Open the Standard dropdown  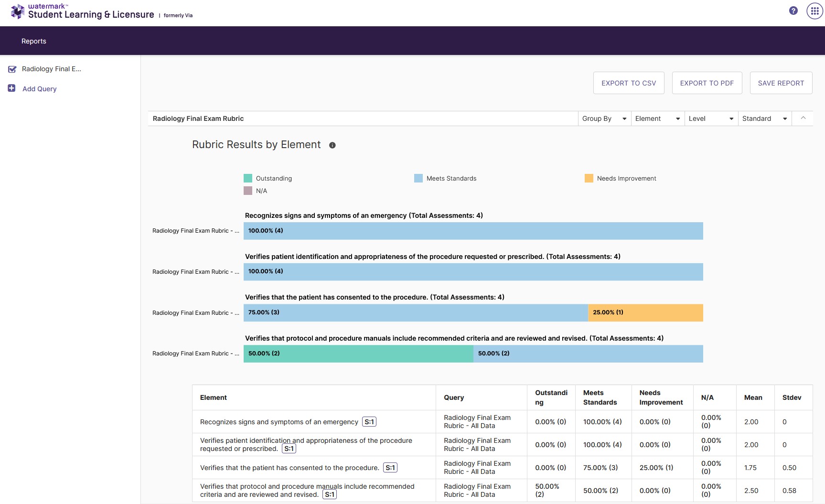[765, 118]
